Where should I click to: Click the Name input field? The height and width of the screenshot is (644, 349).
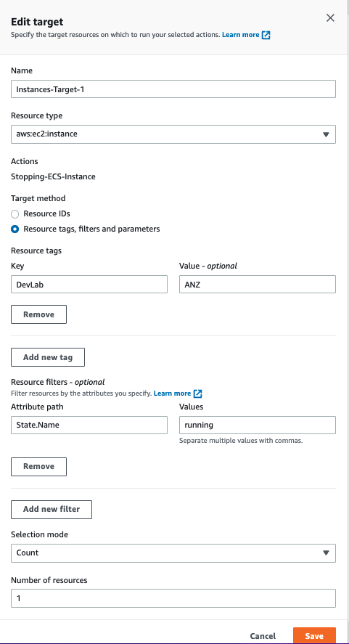(x=173, y=89)
